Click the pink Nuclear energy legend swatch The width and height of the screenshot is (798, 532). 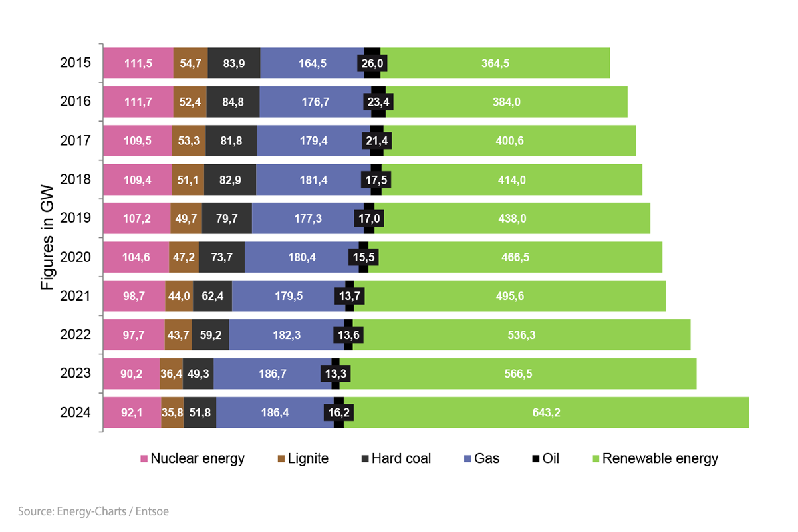[x=144, y=459]
